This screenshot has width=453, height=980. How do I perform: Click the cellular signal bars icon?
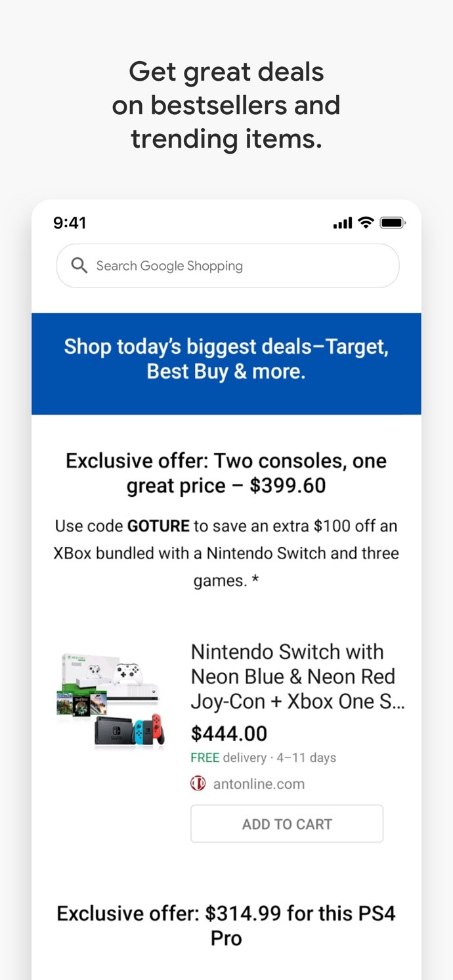pyautogui.click(x=341, y=223)
